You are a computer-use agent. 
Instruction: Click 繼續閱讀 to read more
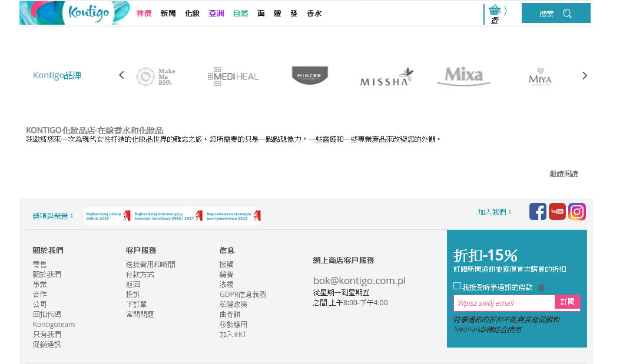click(x=564, y=174)
